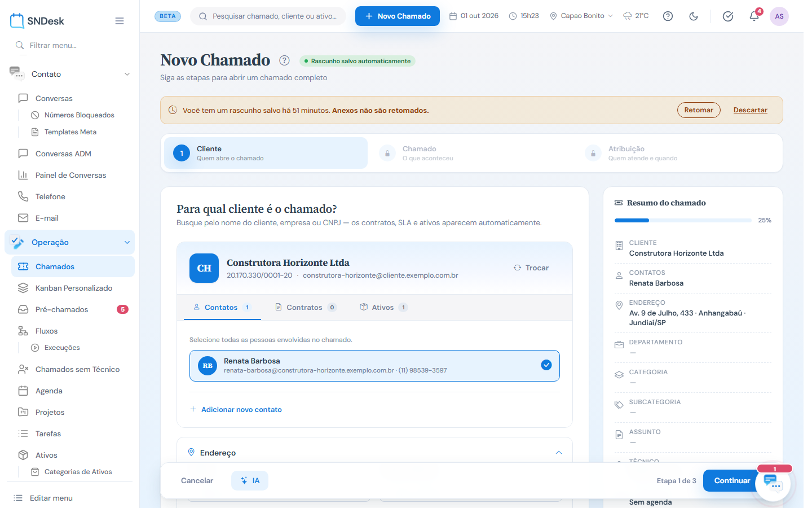
Task: Click help icon beside Novo Chamado title
Action: click(285, 60)
